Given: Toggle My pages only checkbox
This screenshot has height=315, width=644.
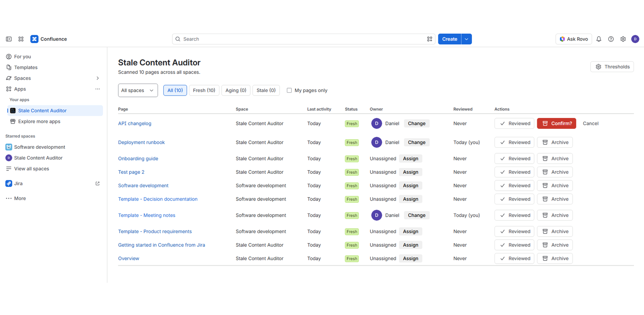Looking at the screenshot, I should [x=289, y=90].
